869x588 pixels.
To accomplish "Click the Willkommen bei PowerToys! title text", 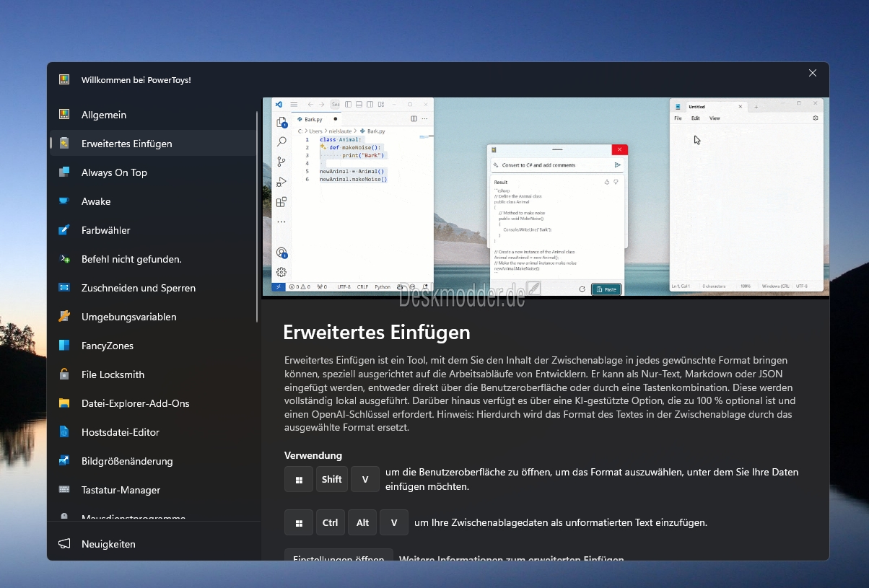I will pos(136,80).
